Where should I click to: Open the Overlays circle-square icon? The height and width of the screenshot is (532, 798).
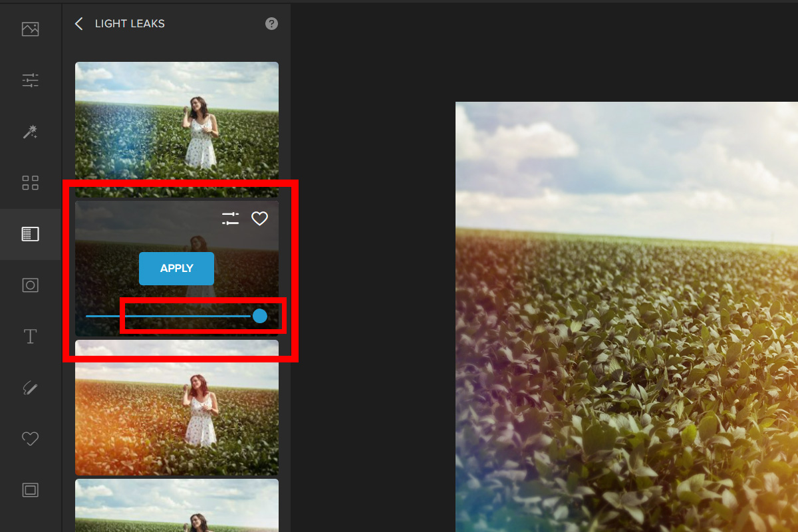31,285
